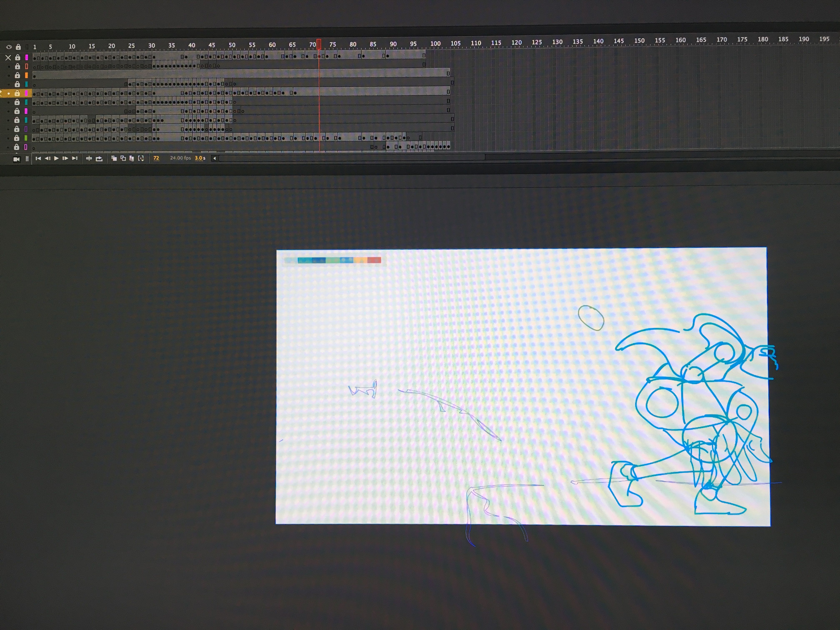Toggle outline mode on orange layer swatch
840x630 pixels.
pyautogui.click(x=27, y=75)
